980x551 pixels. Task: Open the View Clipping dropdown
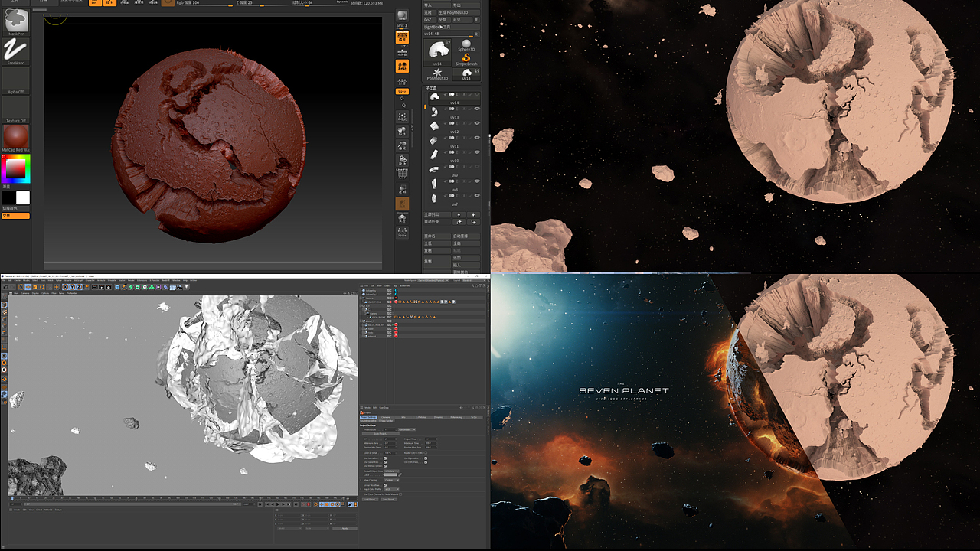pos(392,480)
